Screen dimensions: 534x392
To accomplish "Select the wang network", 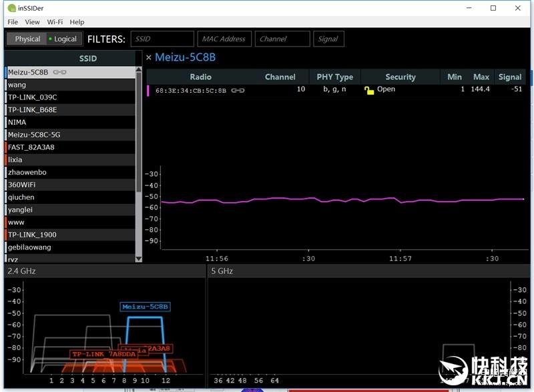I will 70,85.
